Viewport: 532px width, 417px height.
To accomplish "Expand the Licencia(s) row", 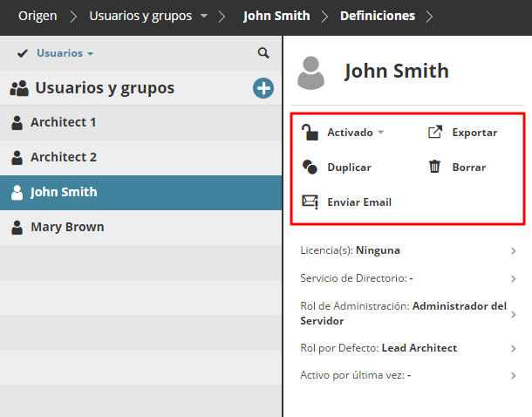I will [x=514, y=250].
